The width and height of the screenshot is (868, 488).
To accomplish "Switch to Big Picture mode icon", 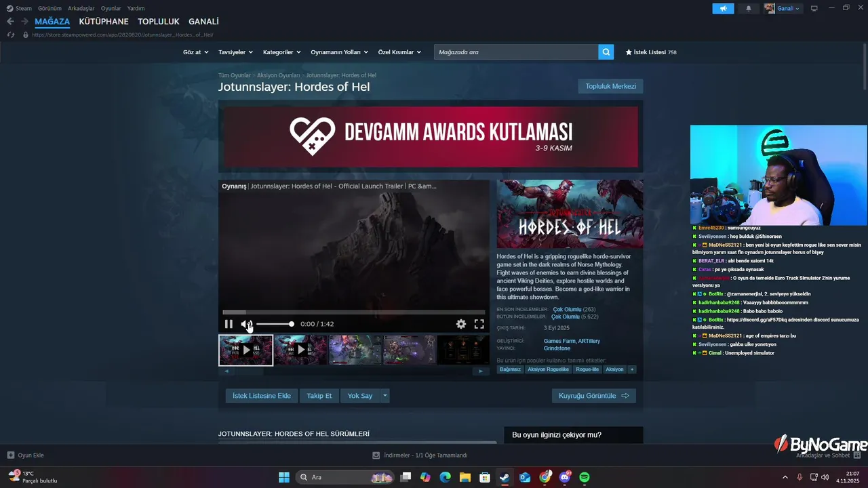I will [x=814, y=8].
